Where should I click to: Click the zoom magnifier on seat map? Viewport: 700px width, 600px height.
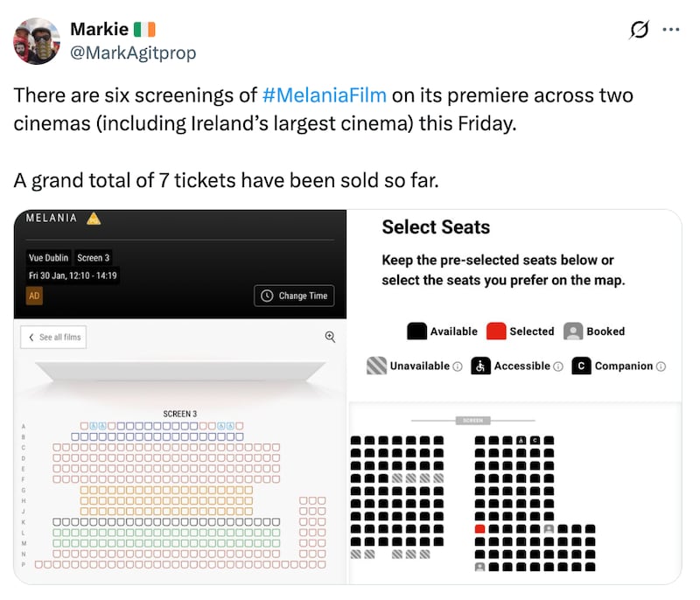330,337
